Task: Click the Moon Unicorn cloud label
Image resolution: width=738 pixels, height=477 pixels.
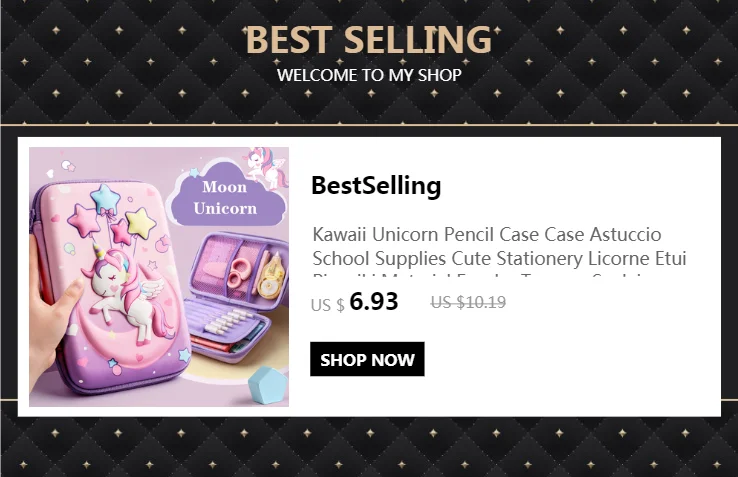Action: (x=226, y=198)
